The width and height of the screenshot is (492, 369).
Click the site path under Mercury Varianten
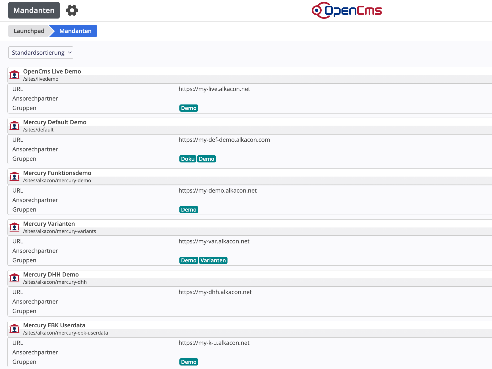click(x=60, y=231)
